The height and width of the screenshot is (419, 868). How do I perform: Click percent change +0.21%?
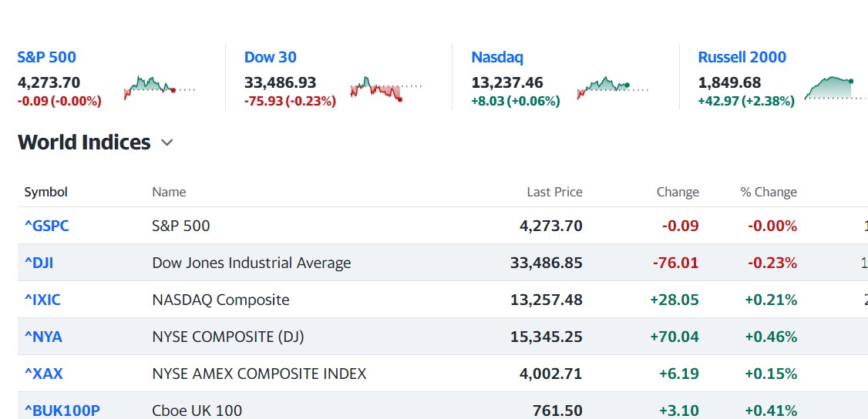(771, 300)
